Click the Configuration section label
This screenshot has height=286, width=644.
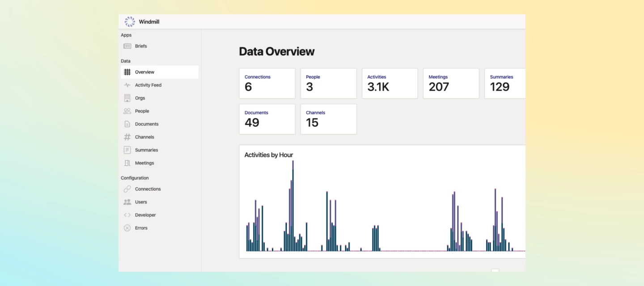point(135,178)
